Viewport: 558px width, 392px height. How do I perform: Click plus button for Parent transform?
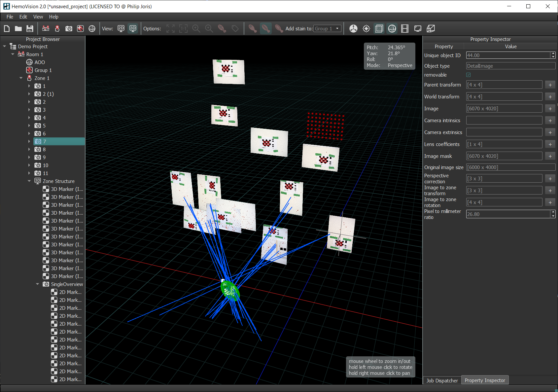(550, 85)
